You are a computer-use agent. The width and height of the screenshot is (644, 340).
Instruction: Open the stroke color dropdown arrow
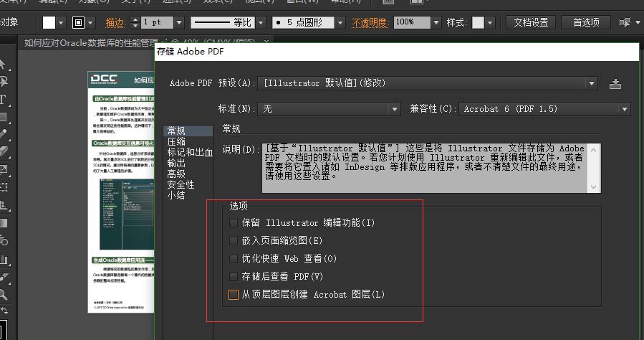tap(90, 23)
